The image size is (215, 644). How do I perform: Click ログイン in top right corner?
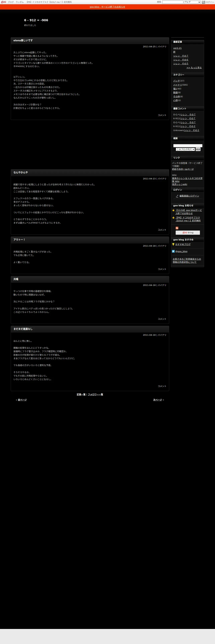pyautogui.click(x=210, y=2)
